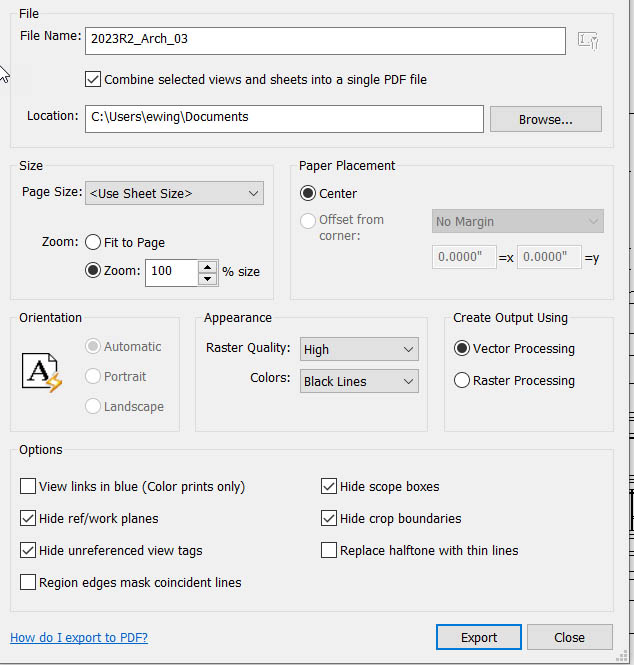Click the x offset field
Viewport: 634px width, 665px height.
(x=464, y=257)
